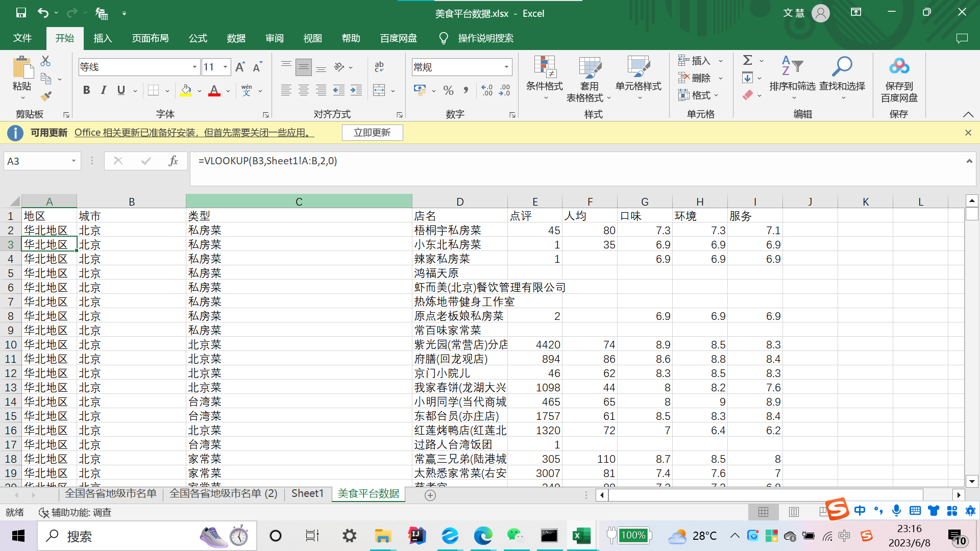Click the AutoSum sigma icon
This screenshot has height=551, width=980.
[x=748, y=60]
